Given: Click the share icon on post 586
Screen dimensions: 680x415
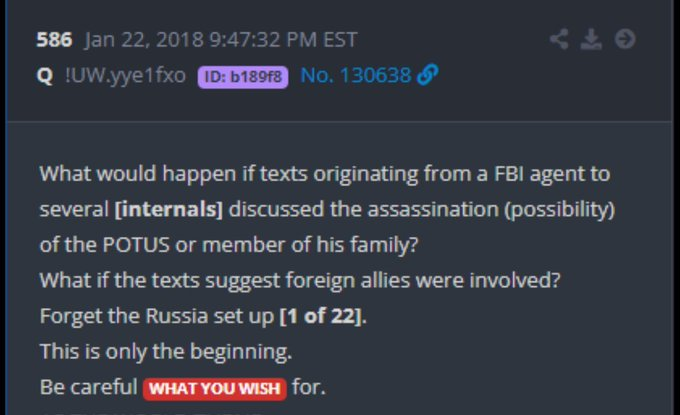Looking at the screenshot, I should tap(561, 40).
